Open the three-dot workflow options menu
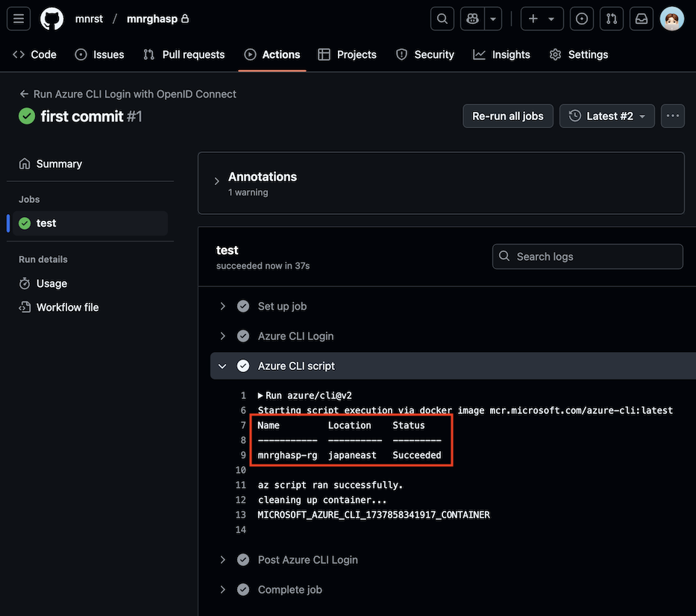The image size is (696, 616). tap(672, 116)
